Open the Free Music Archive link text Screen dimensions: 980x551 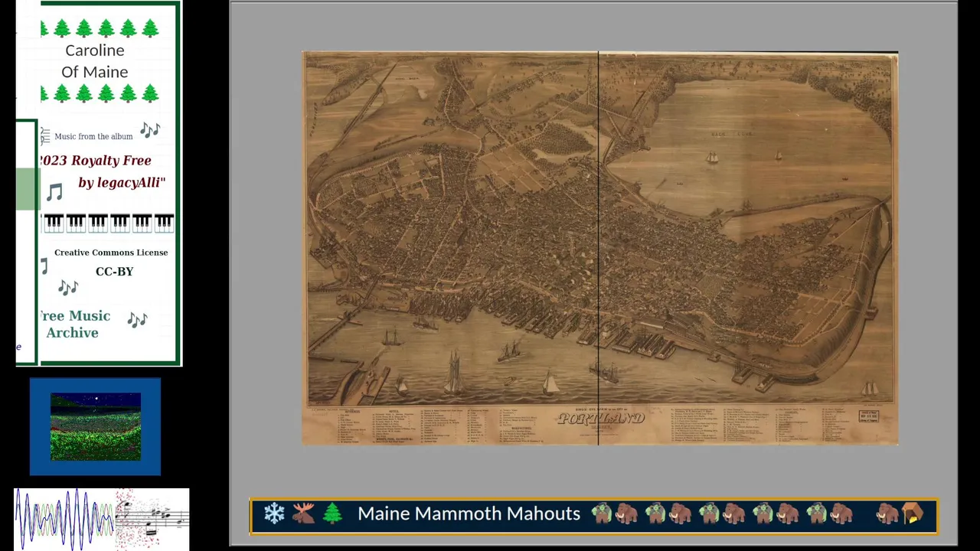[x=73, y=324]
